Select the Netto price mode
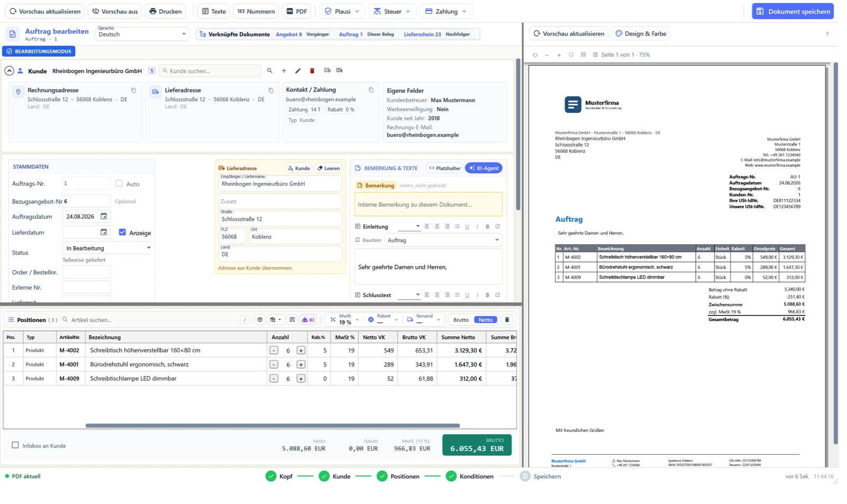 pos(486,320)
